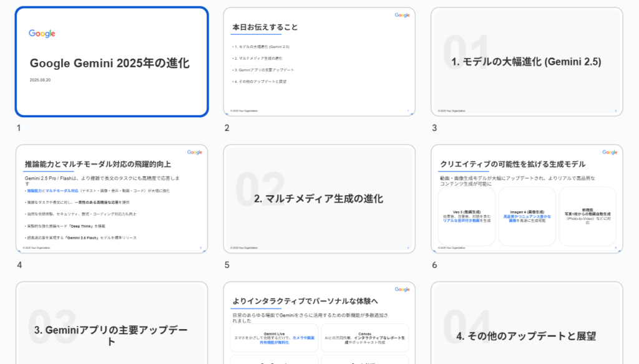Select slide 4 推論能力とマルチモーダル対応の飛躍的向上
Image resolution: width=639 pixels, height=364 pixels.
point(112,199)
